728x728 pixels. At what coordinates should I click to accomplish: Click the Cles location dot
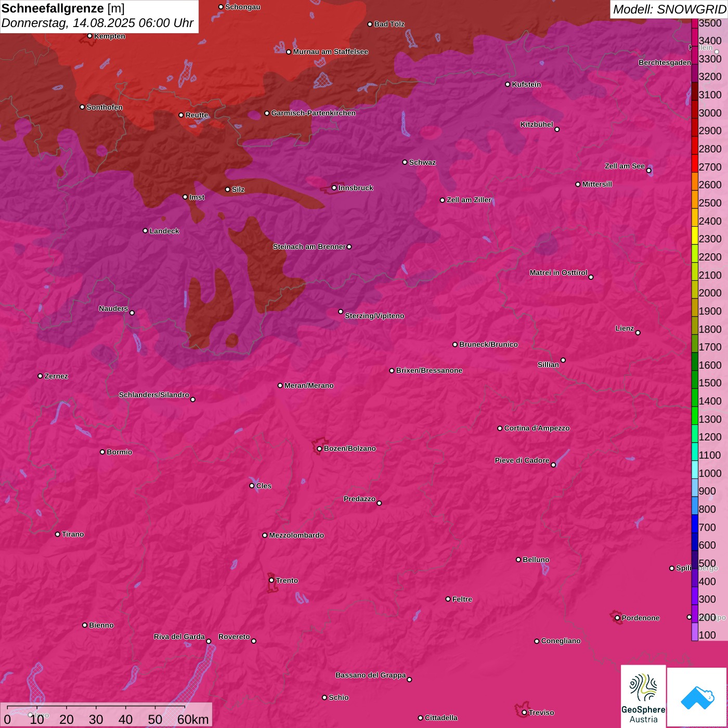tap(252, 486)
